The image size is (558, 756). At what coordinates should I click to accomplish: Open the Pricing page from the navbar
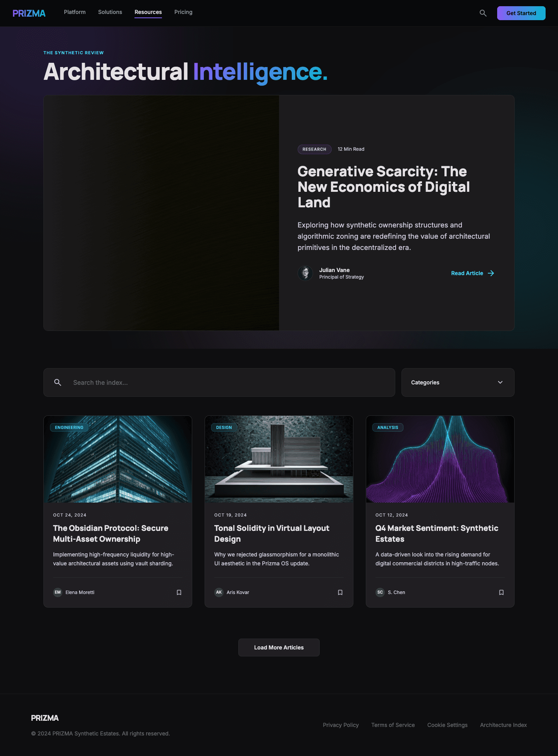(x=183, y=12)
